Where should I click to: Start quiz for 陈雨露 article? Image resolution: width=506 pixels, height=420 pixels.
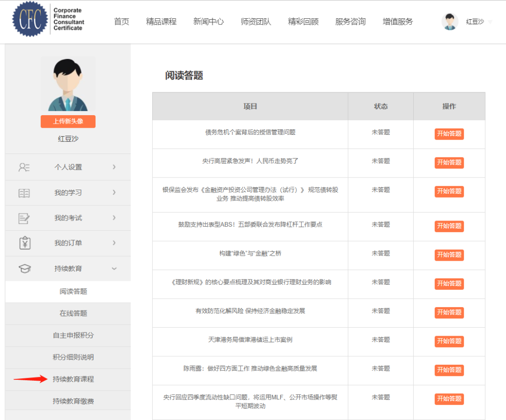point(449,370)
